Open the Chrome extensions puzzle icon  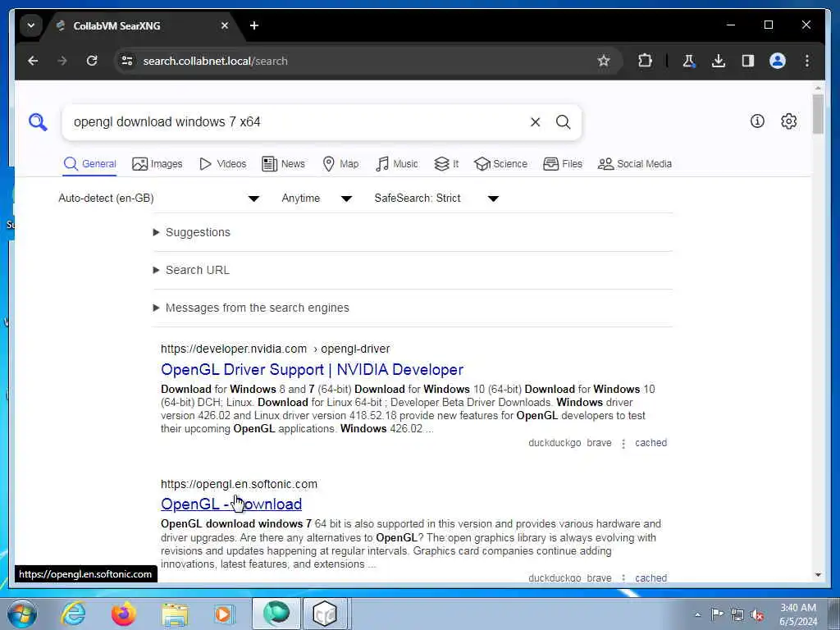(645, 61)
